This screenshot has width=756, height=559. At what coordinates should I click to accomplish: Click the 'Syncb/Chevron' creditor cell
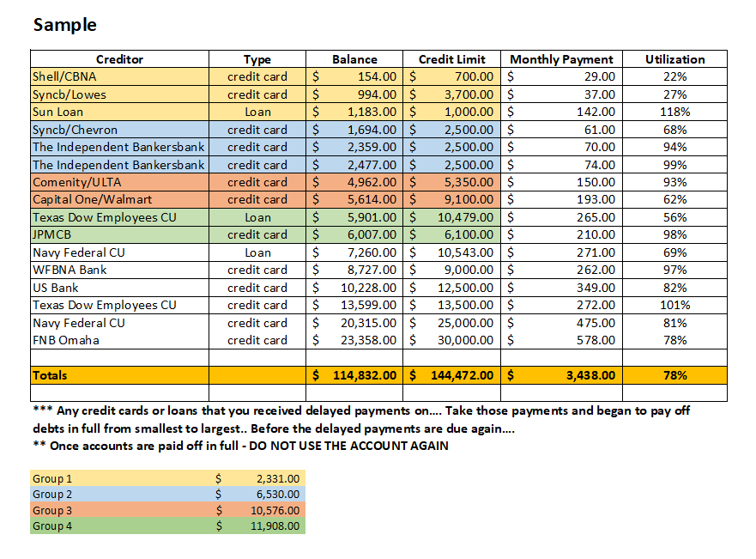tap(119, 130)
